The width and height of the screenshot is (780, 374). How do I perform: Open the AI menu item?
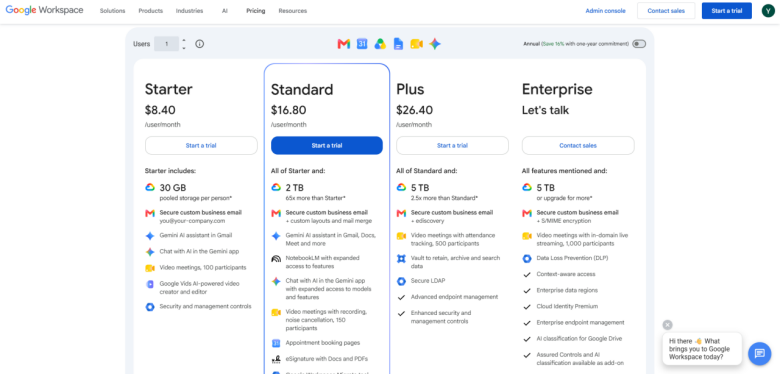(x=225, y=11)
